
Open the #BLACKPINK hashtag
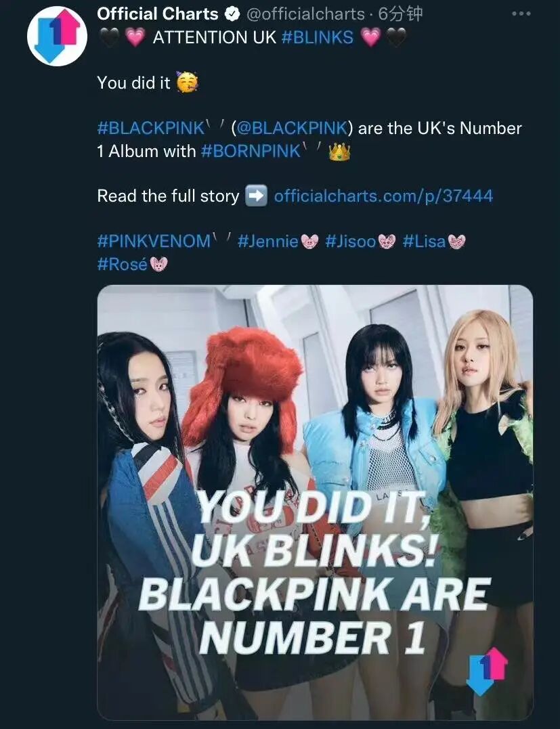pos(151,128)
